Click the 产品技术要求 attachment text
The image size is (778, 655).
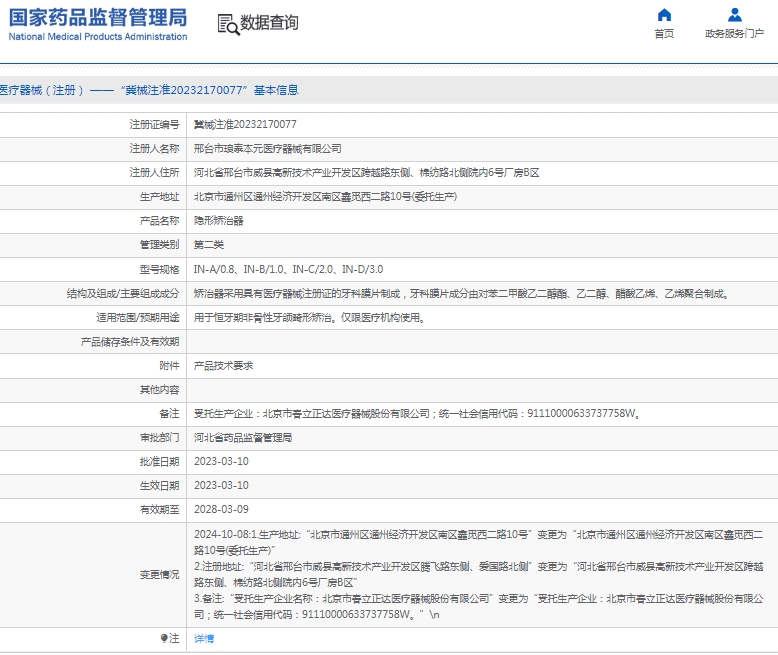(x=223, y=366)
